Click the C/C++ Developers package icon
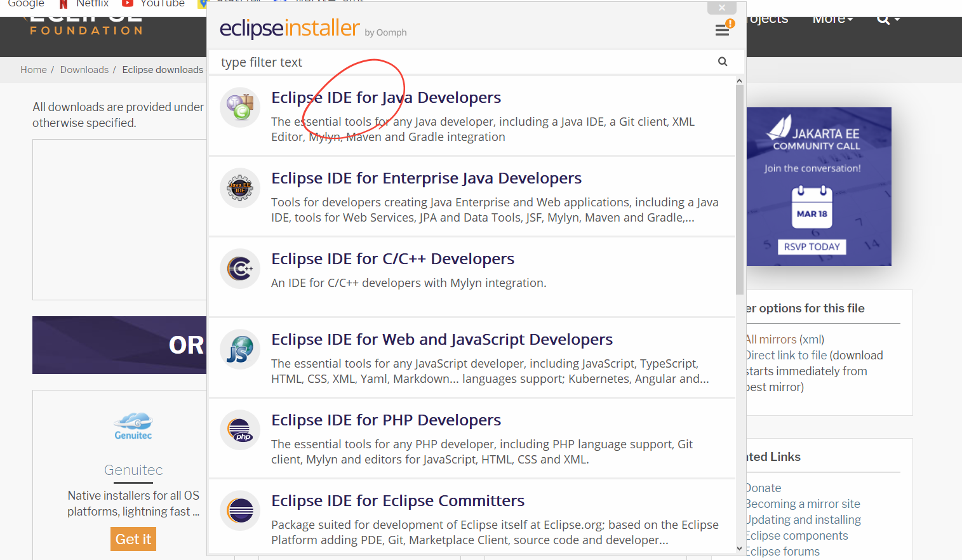 [240, 269]
